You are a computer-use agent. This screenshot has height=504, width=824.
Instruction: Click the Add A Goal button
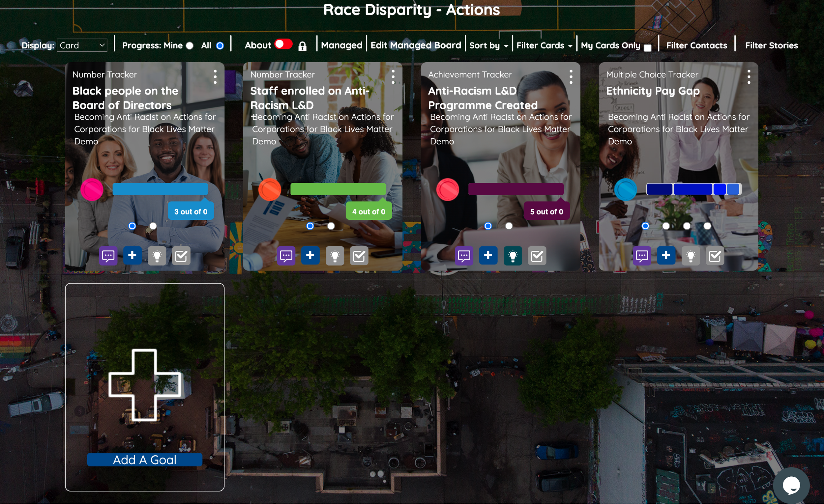[144, 460]
